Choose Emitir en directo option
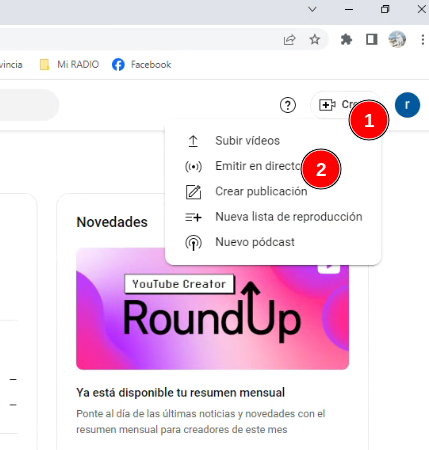Viewport: 429px width, 450px height. click(x=273, y=166)
